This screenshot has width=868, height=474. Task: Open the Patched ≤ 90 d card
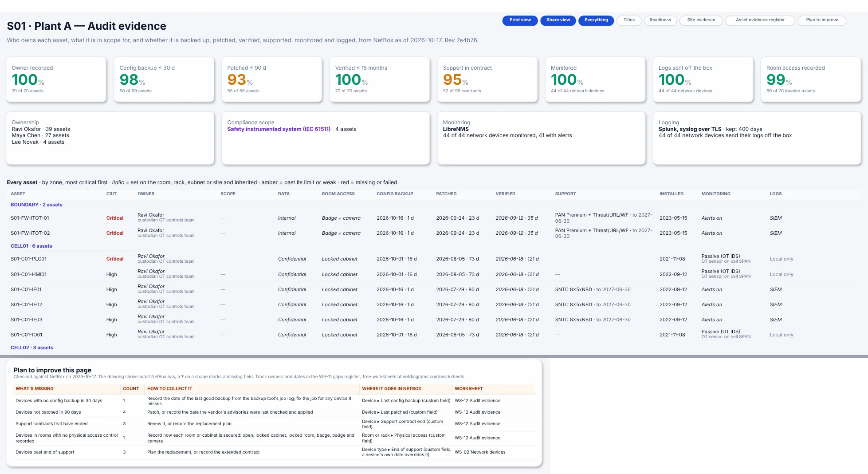click(x=272, y=79)
